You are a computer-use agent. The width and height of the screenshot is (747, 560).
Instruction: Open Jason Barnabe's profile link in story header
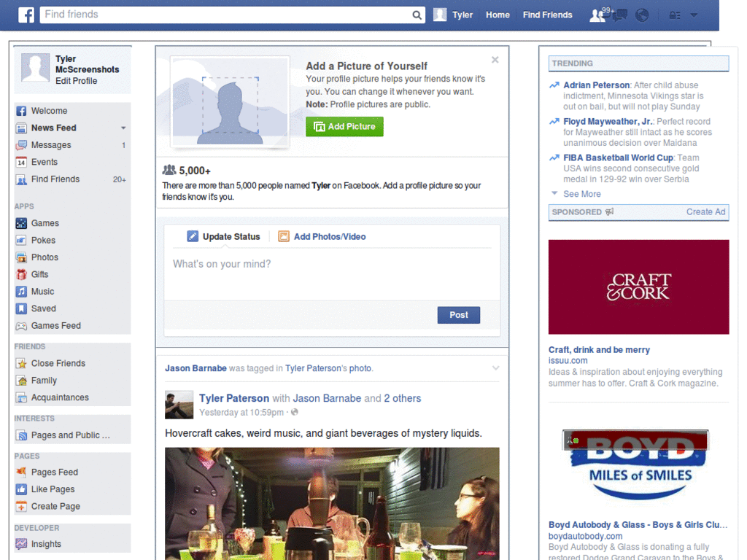196,368
